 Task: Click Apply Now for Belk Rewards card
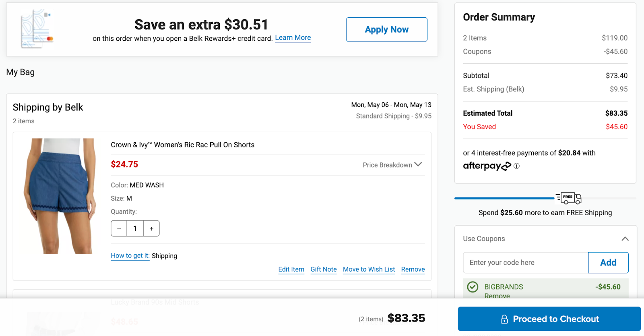(x=386, y=29)
